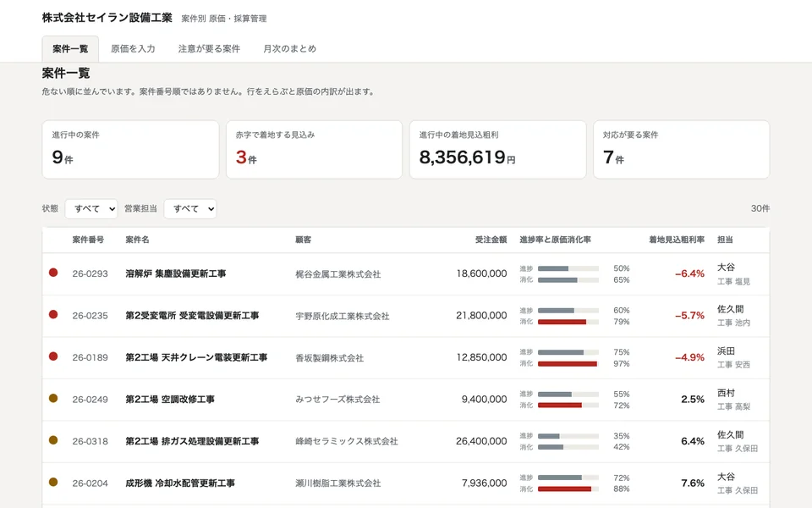Screen dimensions: 812x508
Task: Click order amount 7,936,000
Action: coord(485,483)
